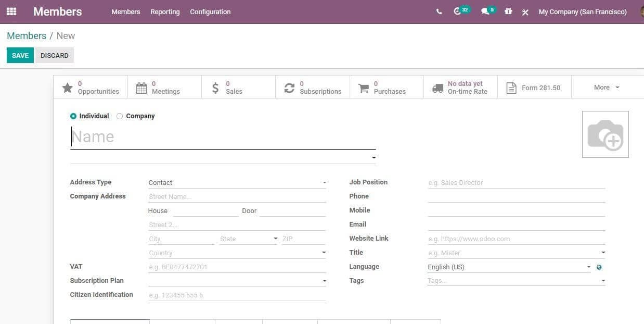Click the Website Link field
Image resolution: width=644 pixels, height=324 pixels.
click(517, 239)
